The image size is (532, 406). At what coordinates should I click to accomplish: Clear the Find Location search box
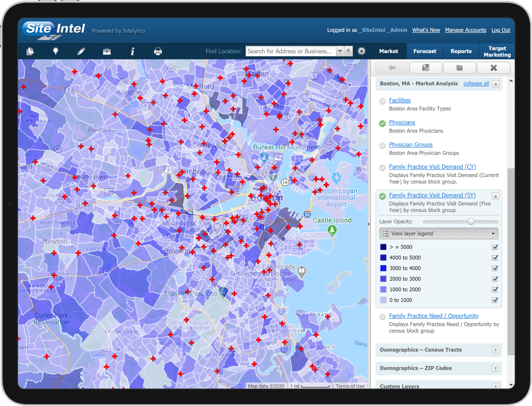tap(348, 51)
